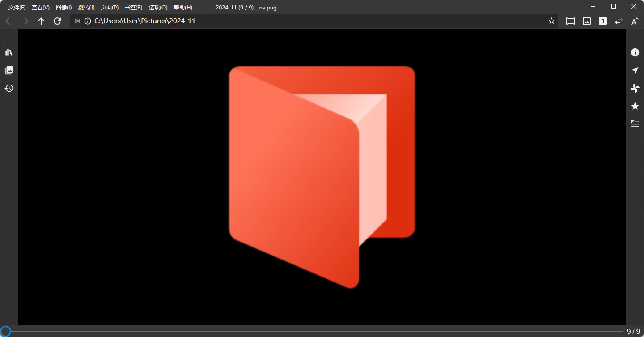The image size is (644, 337).
Task: Open the navigator panel
Action: coord(635,70)
